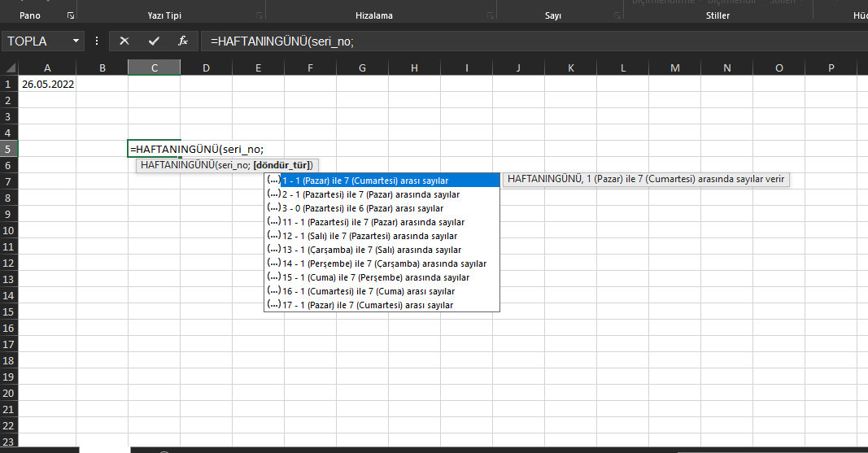Select column H header

414,68
